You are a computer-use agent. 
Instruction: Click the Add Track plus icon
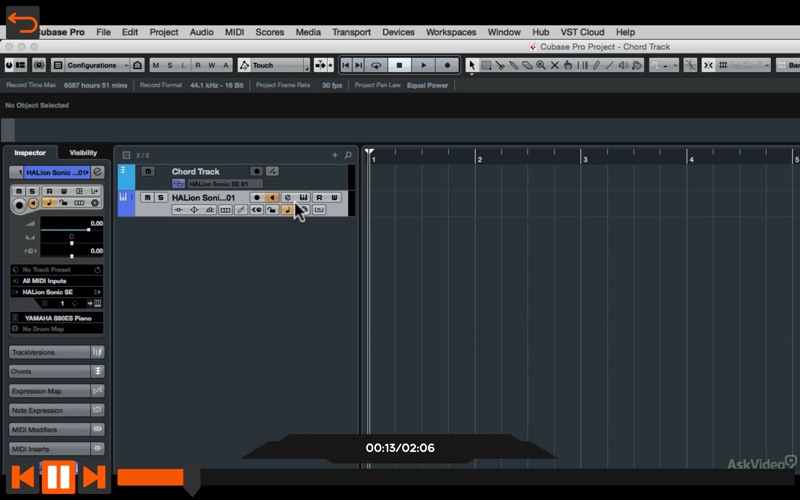coord(335,155)
